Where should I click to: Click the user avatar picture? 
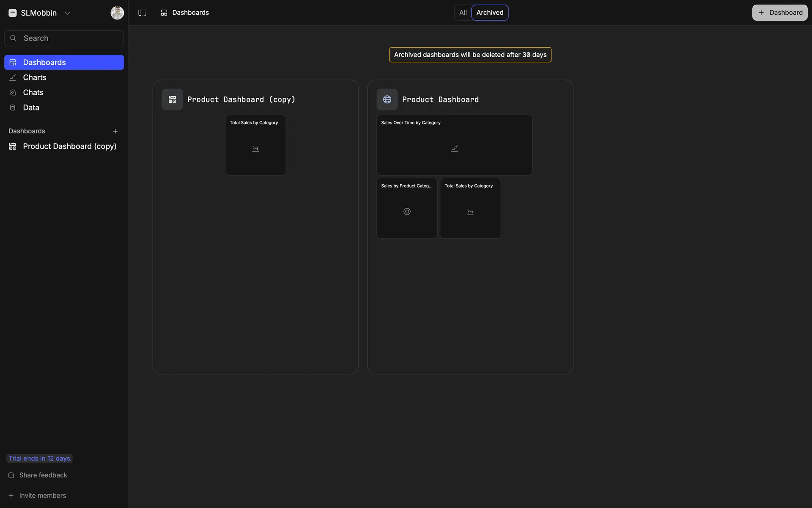pos(117,13)
